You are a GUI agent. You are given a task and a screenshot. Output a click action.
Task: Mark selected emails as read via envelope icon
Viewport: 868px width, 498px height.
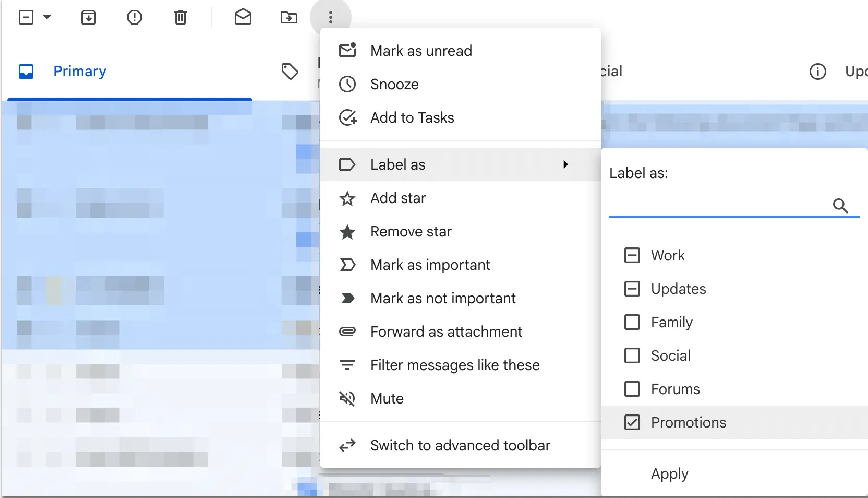click(x=243, y=17)
